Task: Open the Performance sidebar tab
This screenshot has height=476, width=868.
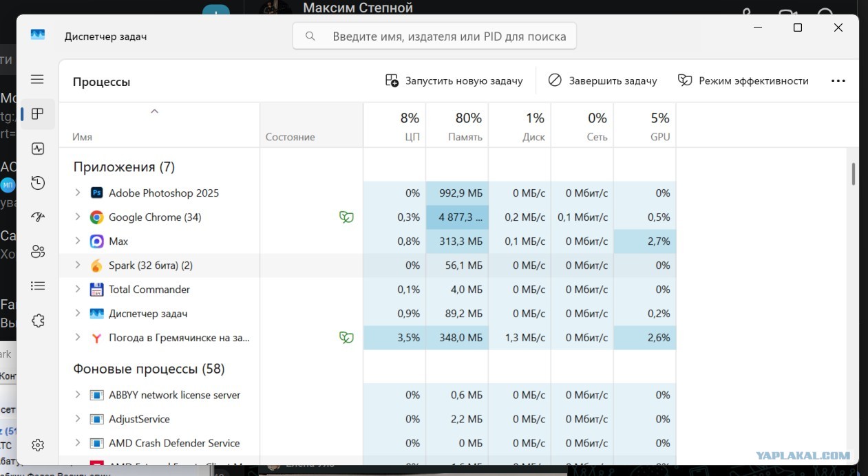Action: coord(37,149)
